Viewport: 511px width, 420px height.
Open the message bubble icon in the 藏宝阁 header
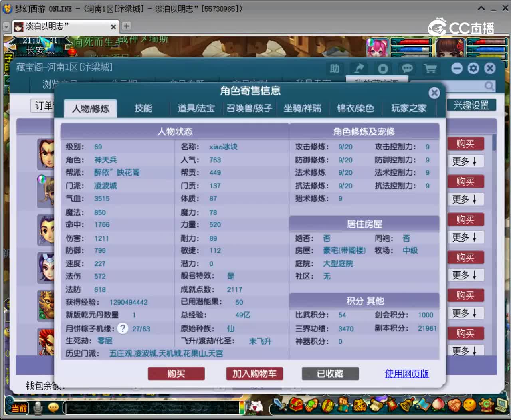click(407, 69)
